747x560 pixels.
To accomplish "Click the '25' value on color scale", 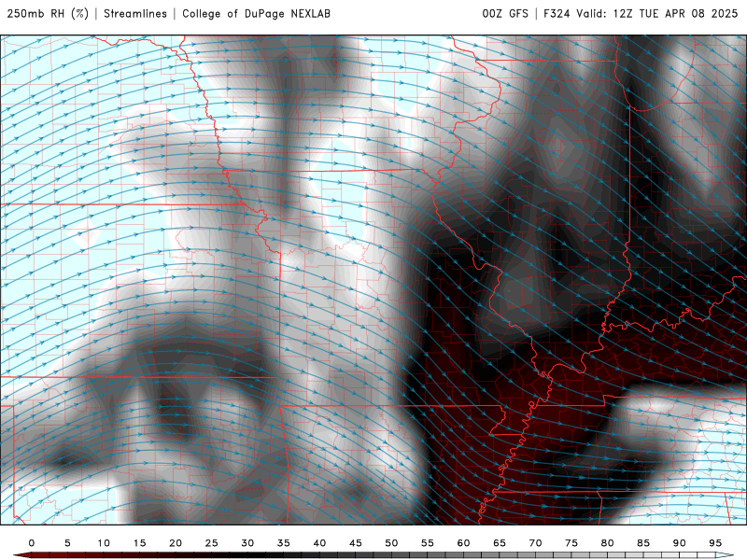I will [212, 543].
